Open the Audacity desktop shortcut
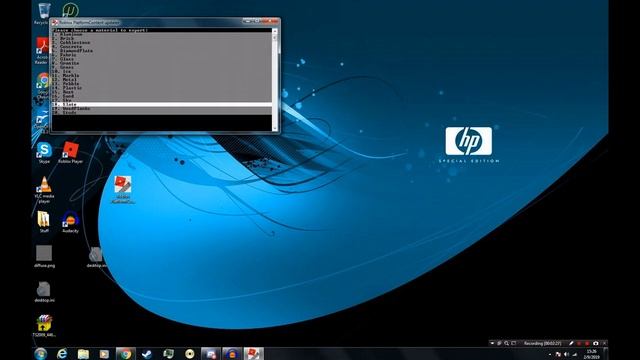640x360 pixels. pyautogui.click(x=70, y=222)
